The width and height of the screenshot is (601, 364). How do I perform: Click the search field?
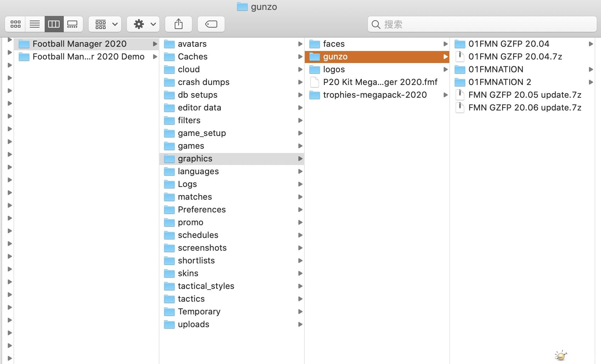pyautogui.click(x=482, y=24)
